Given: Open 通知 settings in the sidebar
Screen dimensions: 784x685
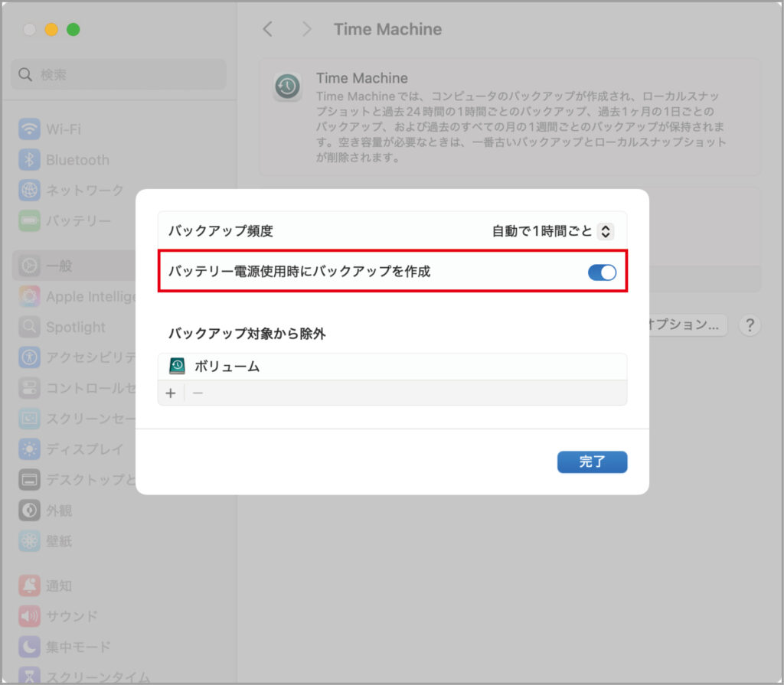Looking at the screenshot, I should (46, 586).
